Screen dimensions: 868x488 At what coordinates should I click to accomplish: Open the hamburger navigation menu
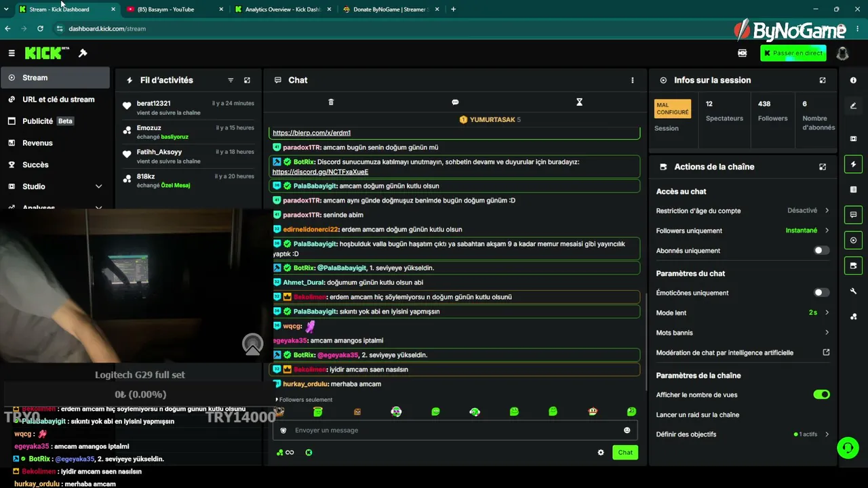coord(12,53)
